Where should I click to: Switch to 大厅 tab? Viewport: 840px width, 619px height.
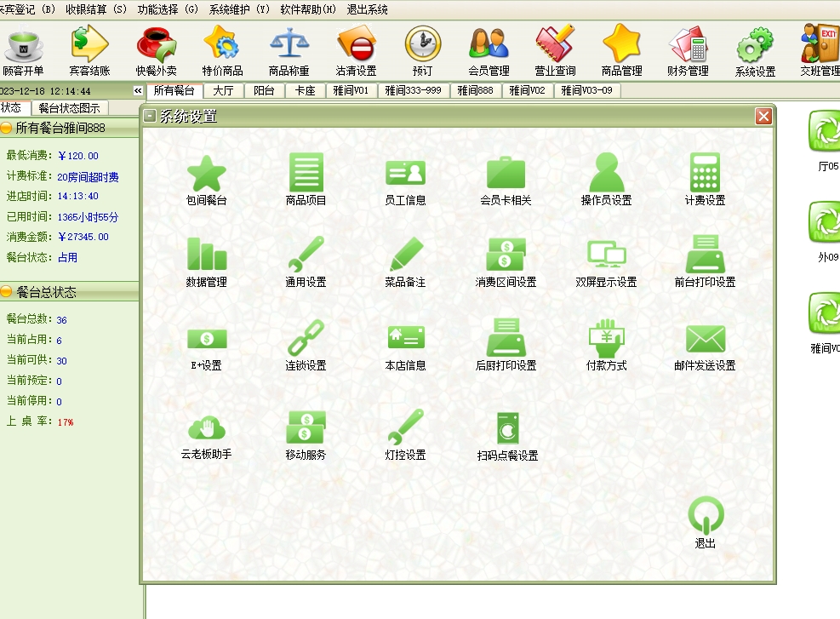coord(224,90)
